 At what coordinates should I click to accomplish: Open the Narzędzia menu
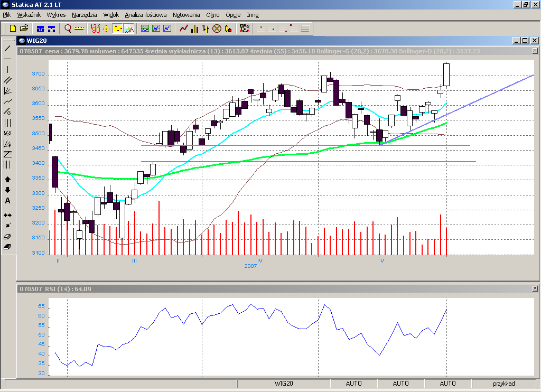pos(85,15)
